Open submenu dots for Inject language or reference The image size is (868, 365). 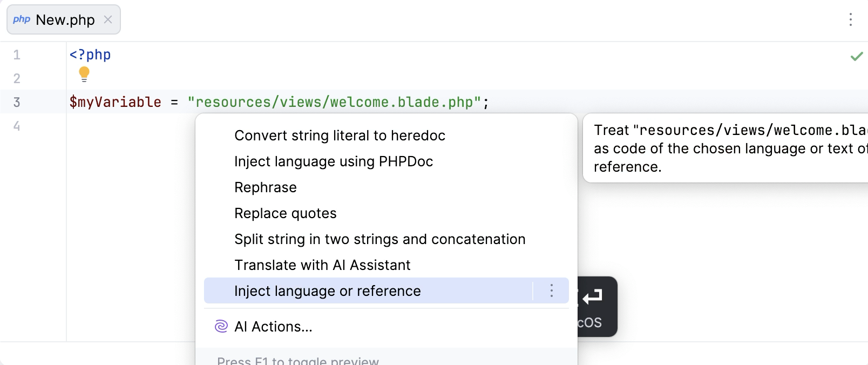tap(551, 290)
